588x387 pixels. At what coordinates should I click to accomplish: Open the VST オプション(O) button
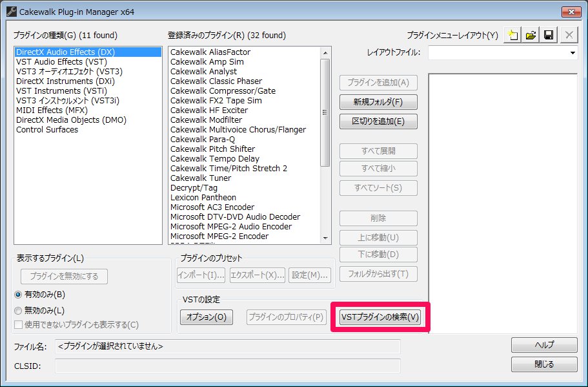(207, 317)
